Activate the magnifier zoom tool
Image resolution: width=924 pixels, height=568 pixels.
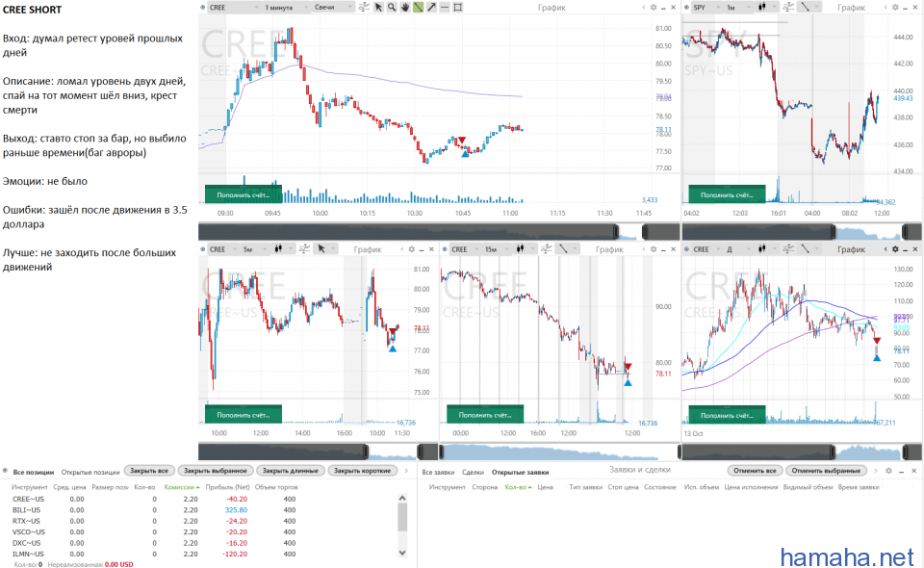pyautogui.click(x=392, y=7)
